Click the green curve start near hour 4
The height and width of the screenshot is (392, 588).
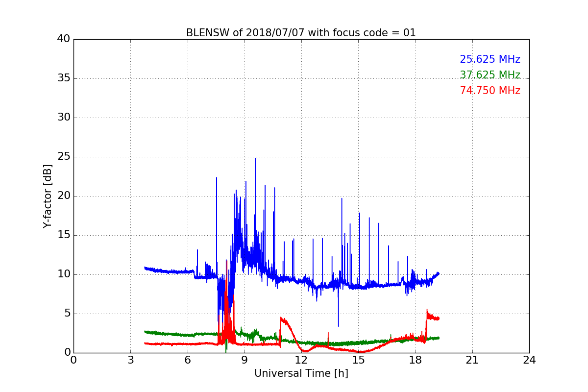click(x=146, y=332)
